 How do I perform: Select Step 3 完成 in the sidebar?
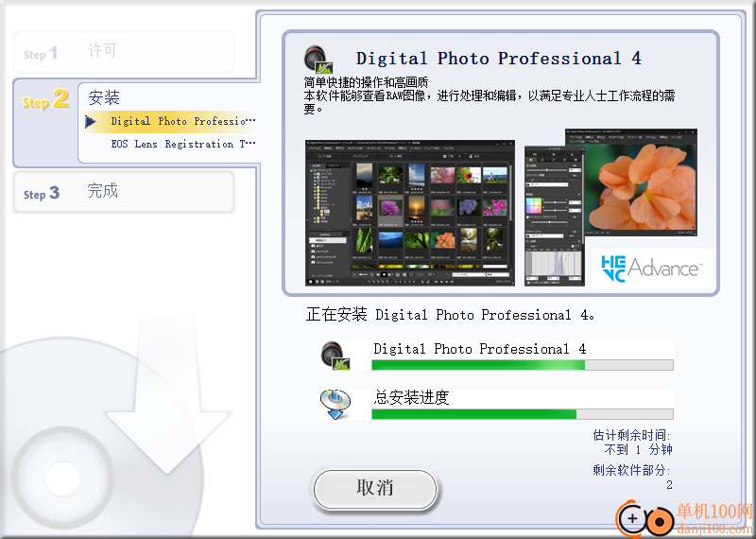click(124, 192)
